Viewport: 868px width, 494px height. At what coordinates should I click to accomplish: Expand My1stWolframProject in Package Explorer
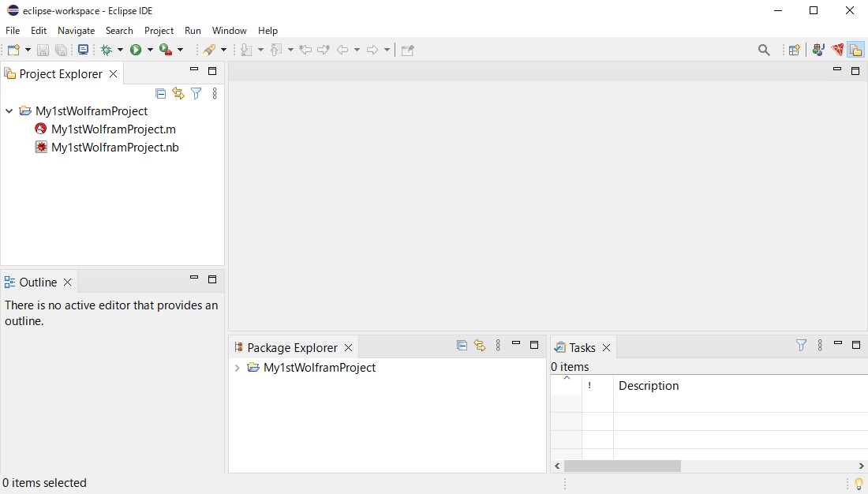coord(237,367)
